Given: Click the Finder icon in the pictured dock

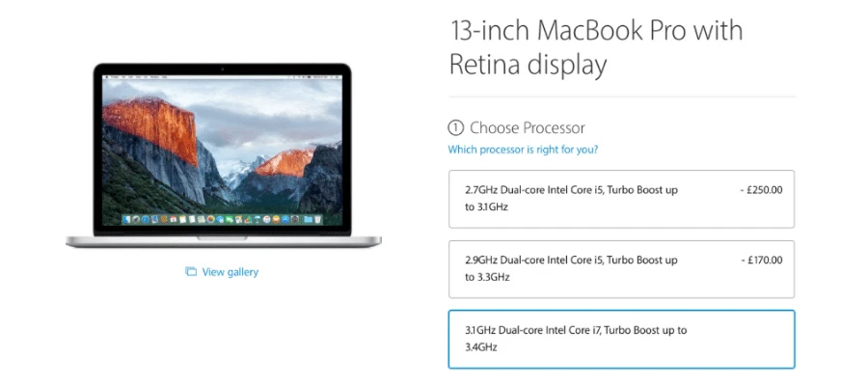Looking at the screenshot, I should (x=126, y=219).
